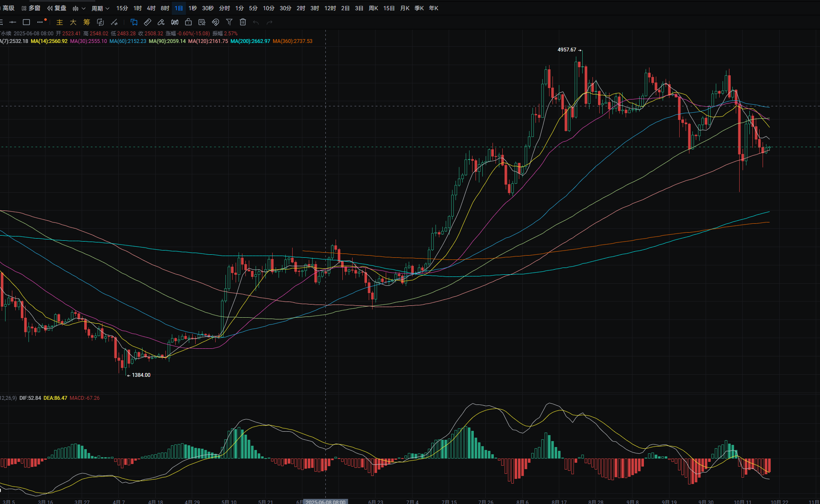Toggle the lock drawings icon
The image size is (820, 504).
click(x=188, y=22)
